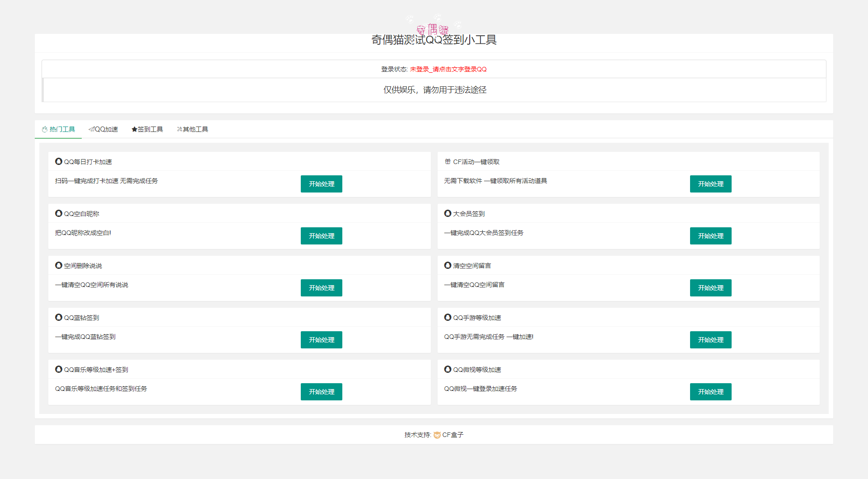
Task: Click the card title CF活动一键领取
Action: coord(476,162)
